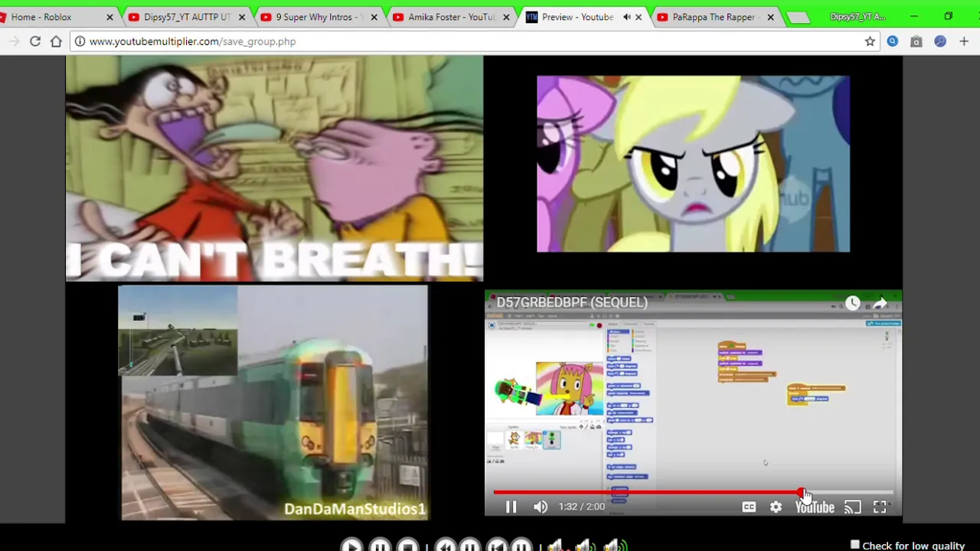Mute the tab via its audio speaker icon
Viewport: 980px width, 551px height.
626,17
